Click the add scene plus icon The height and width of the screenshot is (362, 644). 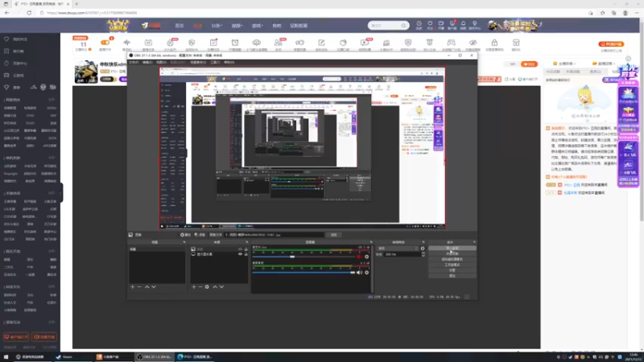(x=132, y=287)
